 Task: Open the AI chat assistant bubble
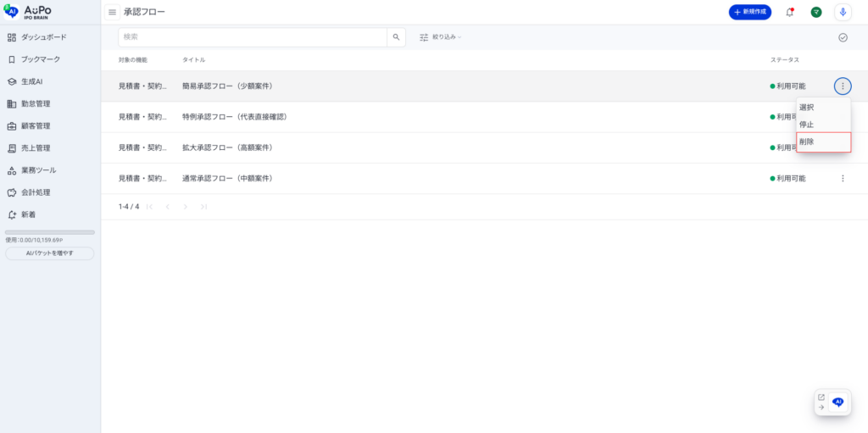click(x=838, y=402)
